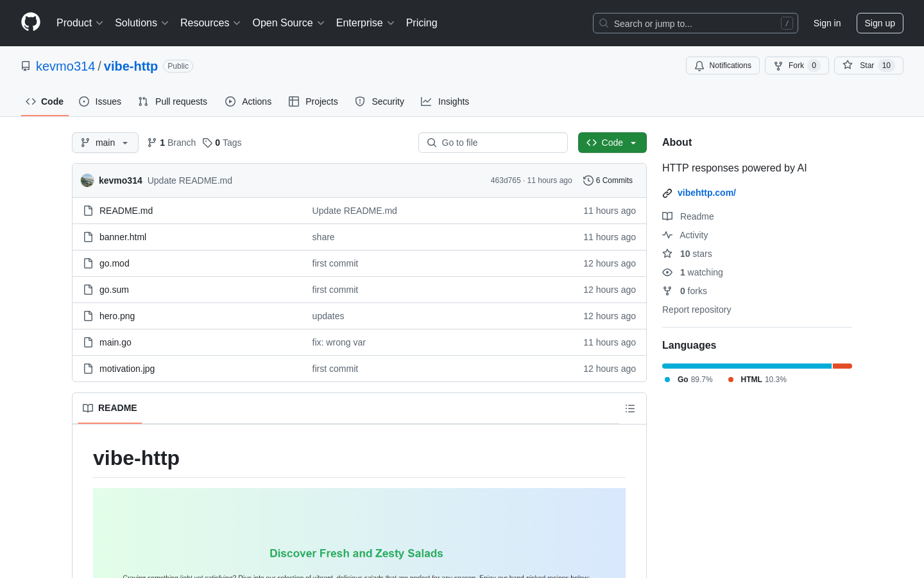Open the motivation.jpg file

[x=127, y=369]
